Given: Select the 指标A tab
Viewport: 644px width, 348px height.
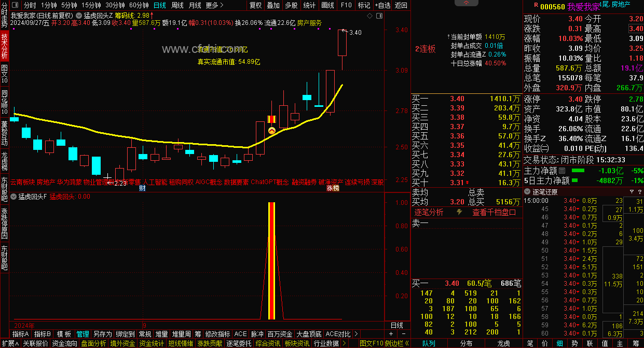Looking at the screenshot, I should point(21,335).
